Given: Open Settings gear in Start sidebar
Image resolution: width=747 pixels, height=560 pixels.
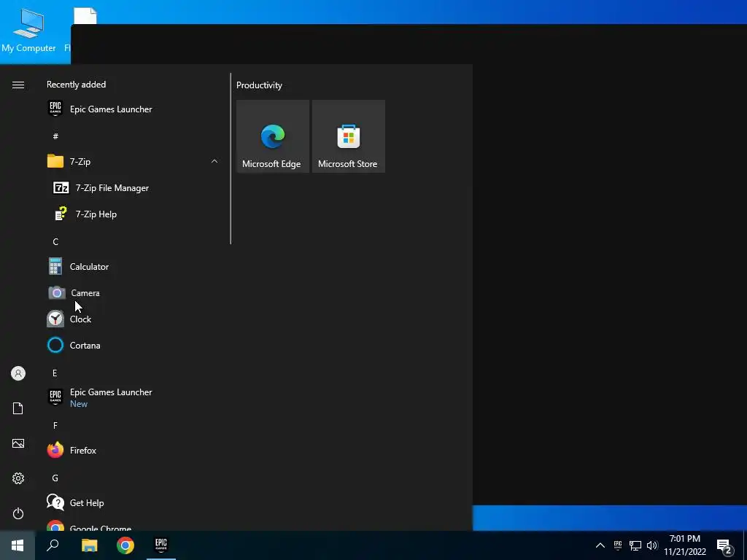Looking at the screenshot, I should coord(18,478).
